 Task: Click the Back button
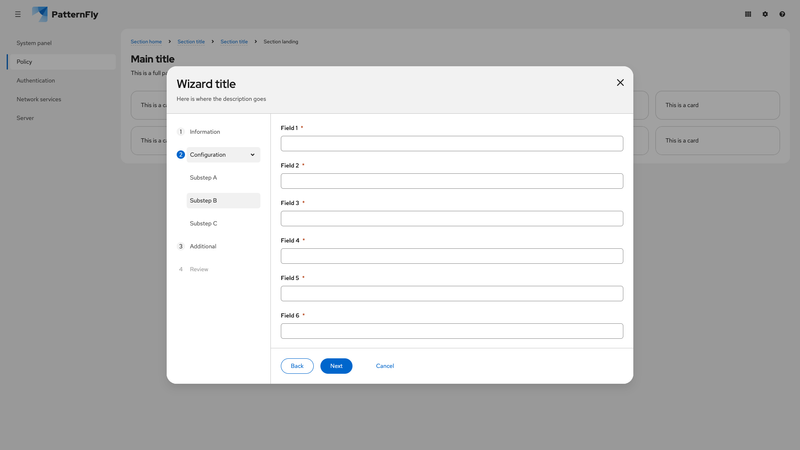(297, 366)
